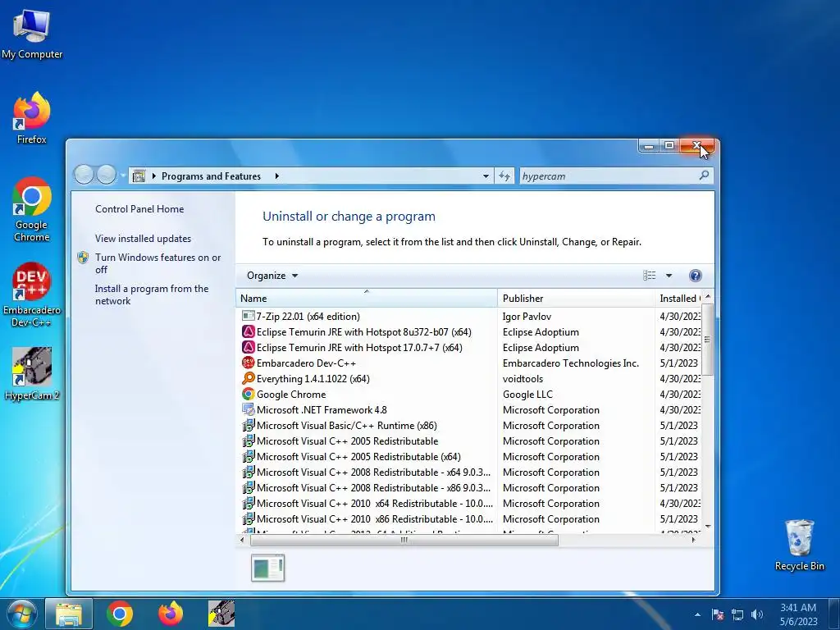The width and height of the screenshot is (840, 630).
Task: Click the refresh button beside address bar
Action: click(x=504, y=176)
